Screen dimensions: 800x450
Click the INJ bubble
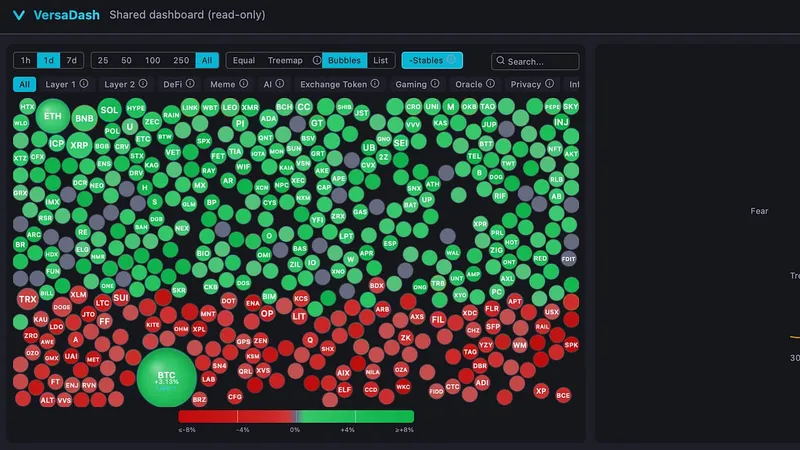561,122
